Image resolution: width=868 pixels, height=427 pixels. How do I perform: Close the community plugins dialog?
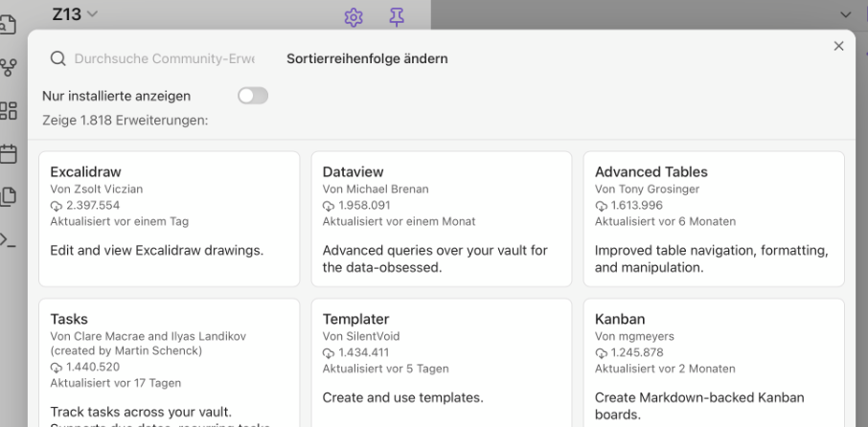point(839,46)
